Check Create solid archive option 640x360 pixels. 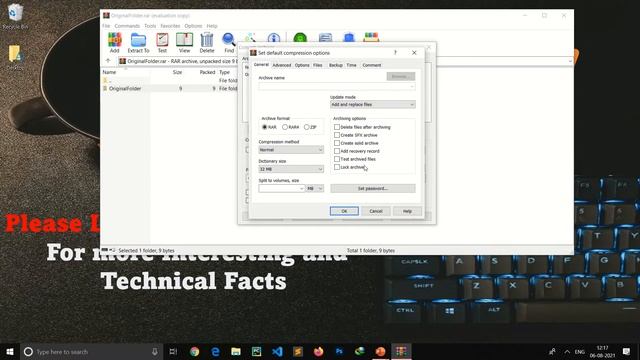[x=337, y=143]
